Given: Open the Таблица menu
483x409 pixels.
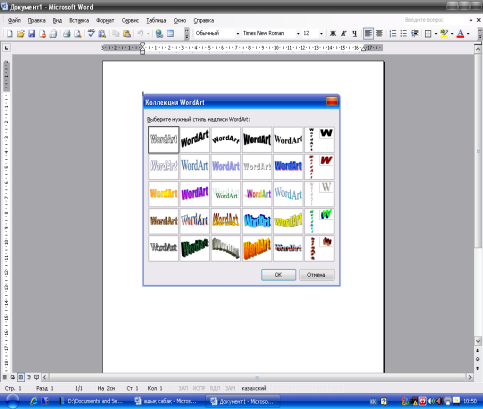Looking at the screenshot, I should [156, 20].
